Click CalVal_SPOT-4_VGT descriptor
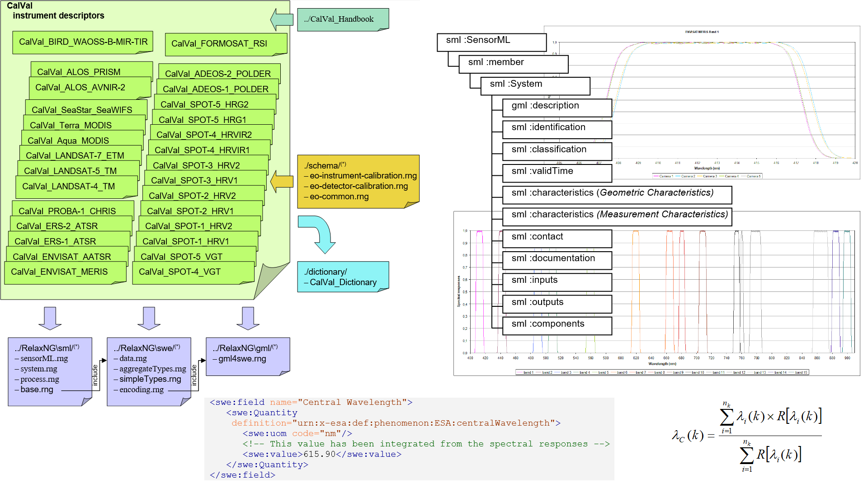Viewport: 868px width, 488px height. (193, 272)
